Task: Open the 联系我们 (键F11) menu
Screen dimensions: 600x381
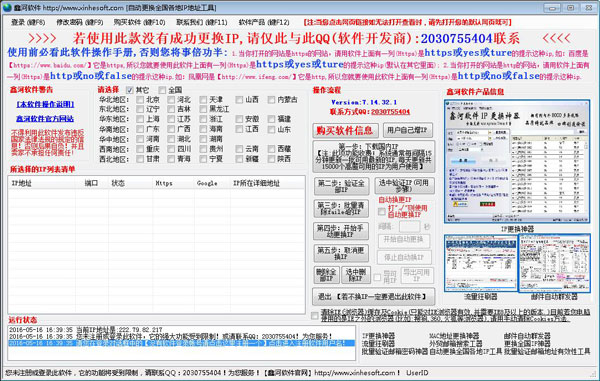Action: point(202,23)
